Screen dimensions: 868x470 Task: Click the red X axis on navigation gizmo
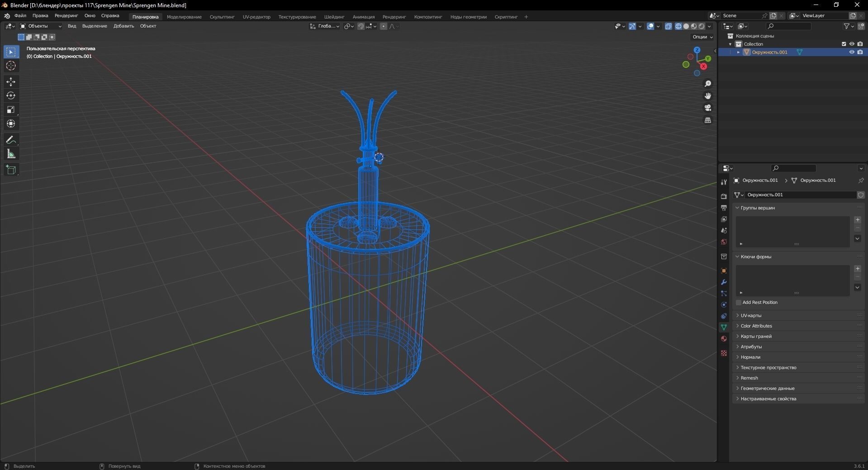point(703,66)
